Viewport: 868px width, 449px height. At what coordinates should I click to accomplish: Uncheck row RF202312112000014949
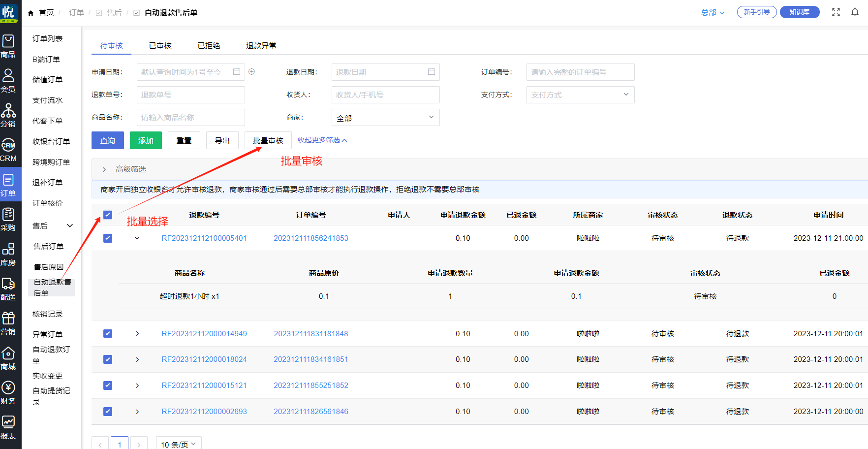point(108,334)
